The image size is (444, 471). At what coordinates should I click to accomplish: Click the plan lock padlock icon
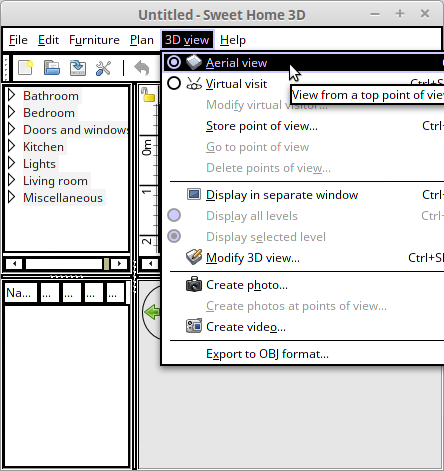148,94
